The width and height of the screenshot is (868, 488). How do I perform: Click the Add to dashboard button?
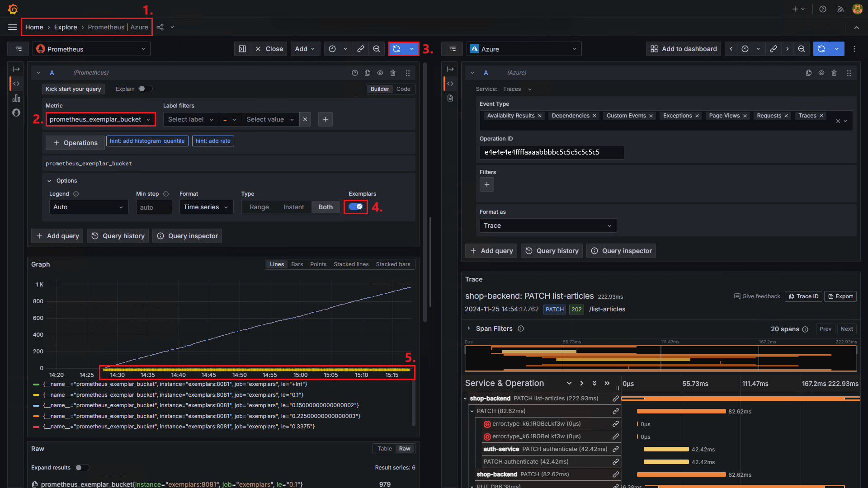point(684,49)
